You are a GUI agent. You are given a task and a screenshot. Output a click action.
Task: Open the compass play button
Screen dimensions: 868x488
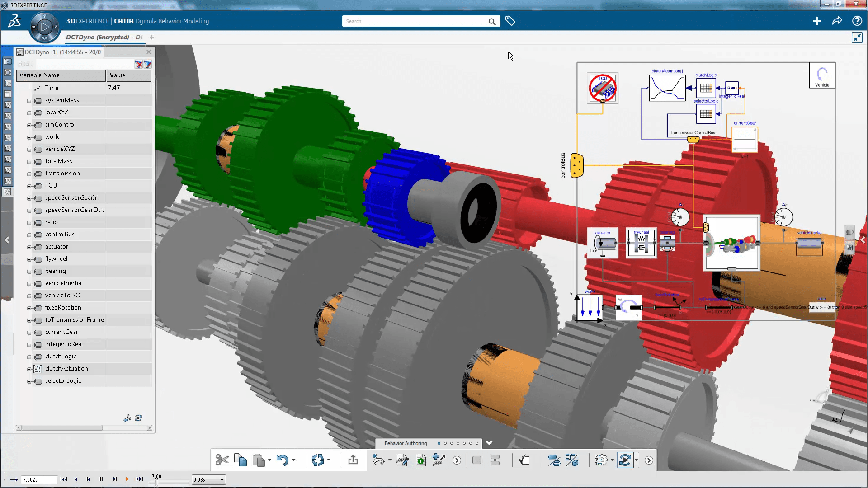(44, 27)
